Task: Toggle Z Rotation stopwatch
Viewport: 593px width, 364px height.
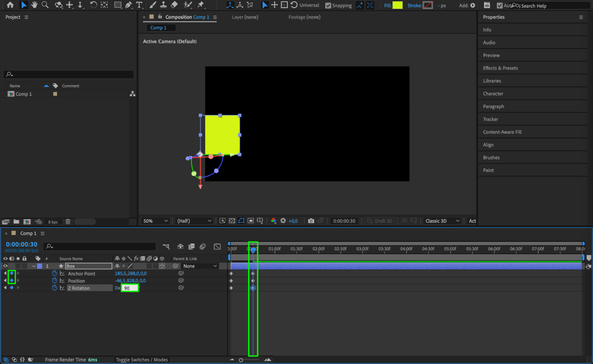Action: click(x=55, y=288)
